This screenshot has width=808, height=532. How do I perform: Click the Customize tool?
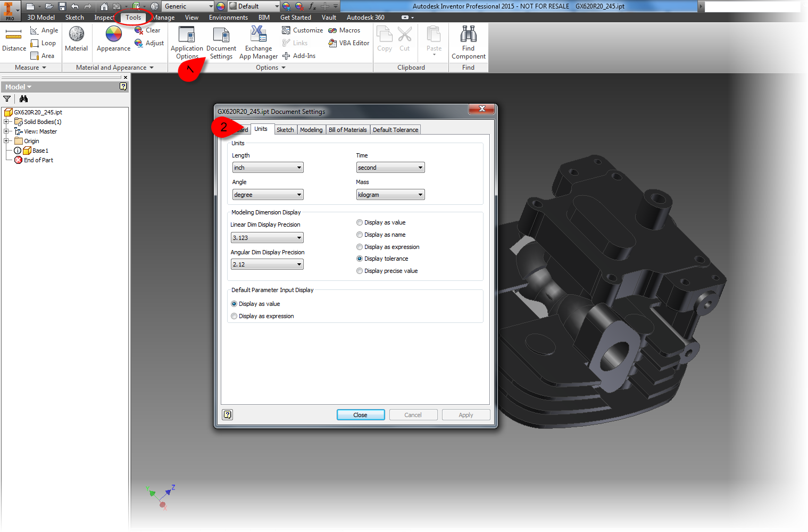pyautogui.click(x=302, y=30)
